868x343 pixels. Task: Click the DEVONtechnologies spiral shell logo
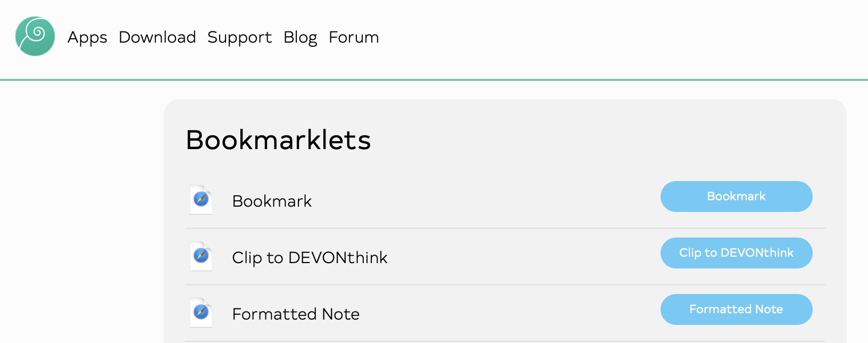tap(35, 36)
